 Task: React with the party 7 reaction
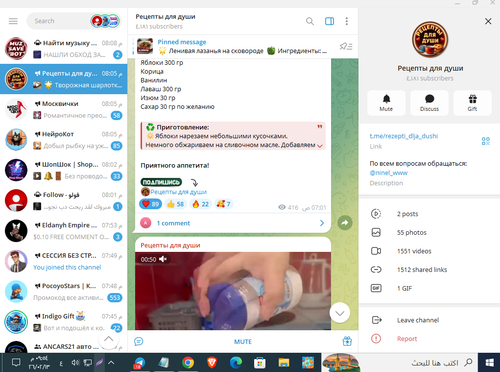223,204
